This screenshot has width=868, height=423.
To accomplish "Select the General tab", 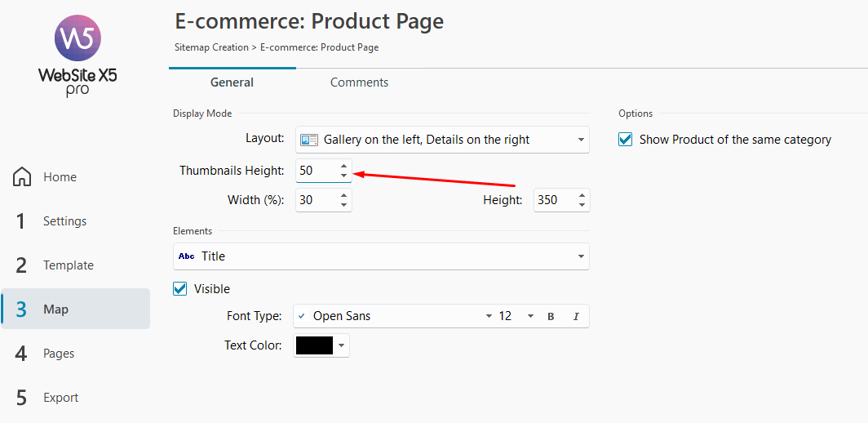I will 232,82.
